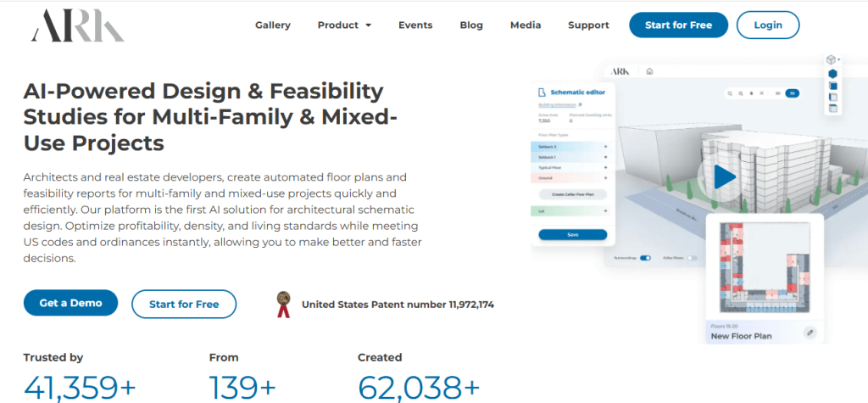The height and width of the screenshot is (403, 868).
Task: Click the Get a Demo button
Action: pos(70,303)
